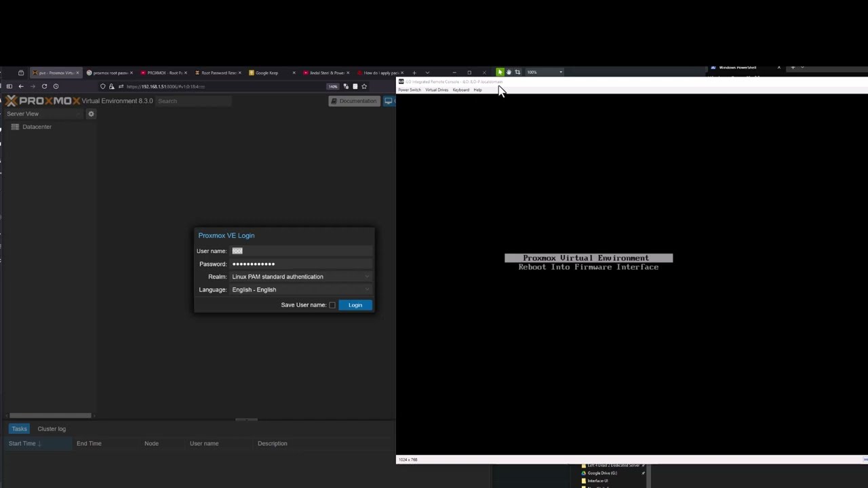Click the firefox view icon left of tabs
The width and height of the screenshot is (868, 488).
(x=21, y=73)
